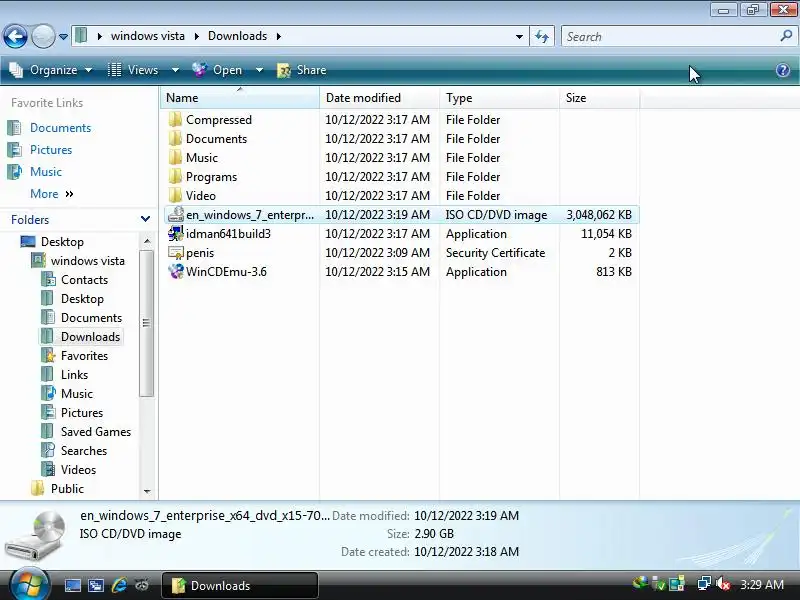The width and height of the screenshot is (800, 600).
Task: Sort by the Date modified column header
Action: (x=380, y=97)
